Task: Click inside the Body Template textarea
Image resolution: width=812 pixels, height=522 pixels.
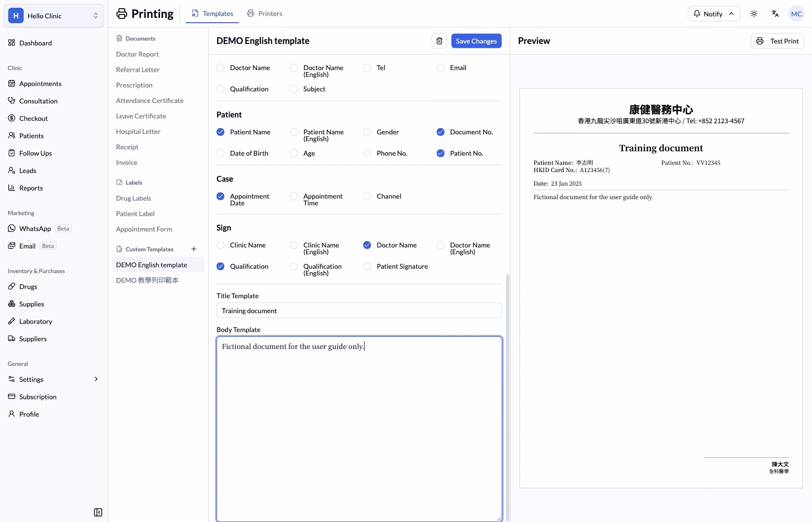Action: pyautogui.click(x=359, y=429)
